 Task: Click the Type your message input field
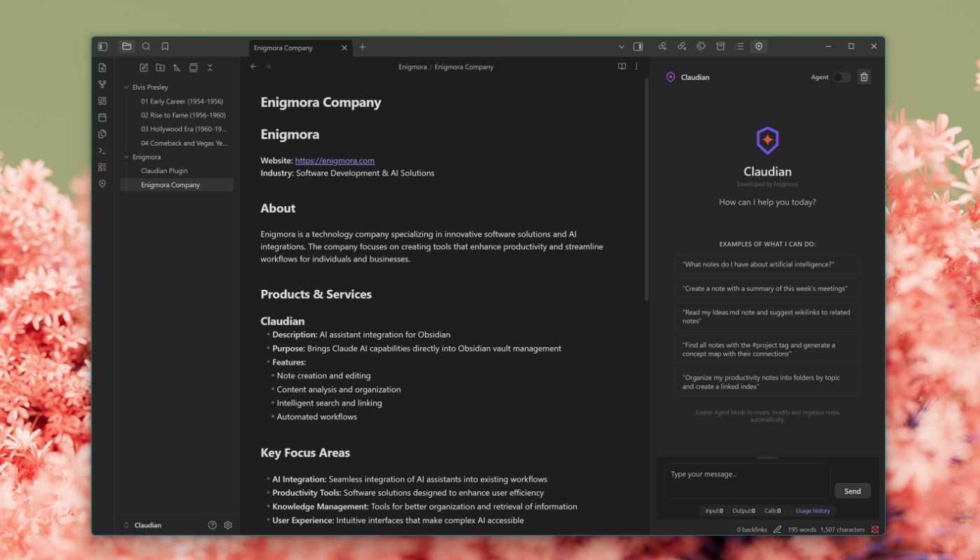click(x=747, y=481)
